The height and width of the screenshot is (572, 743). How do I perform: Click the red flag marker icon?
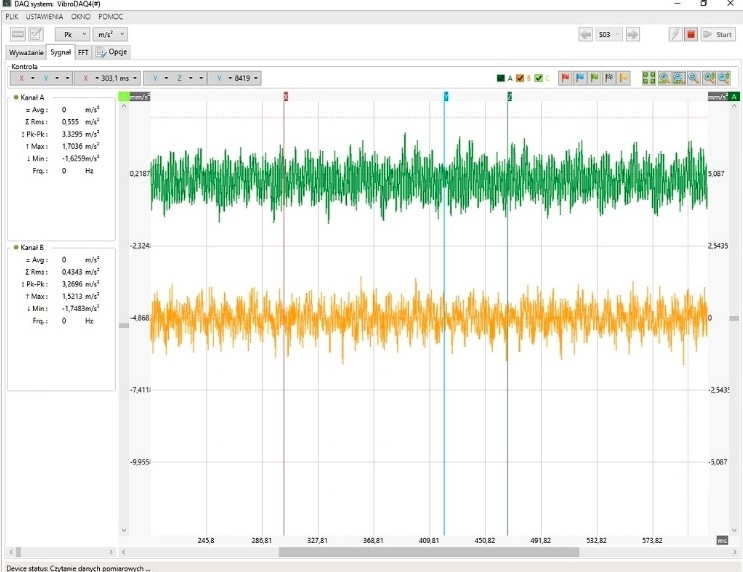coord(564,78)
